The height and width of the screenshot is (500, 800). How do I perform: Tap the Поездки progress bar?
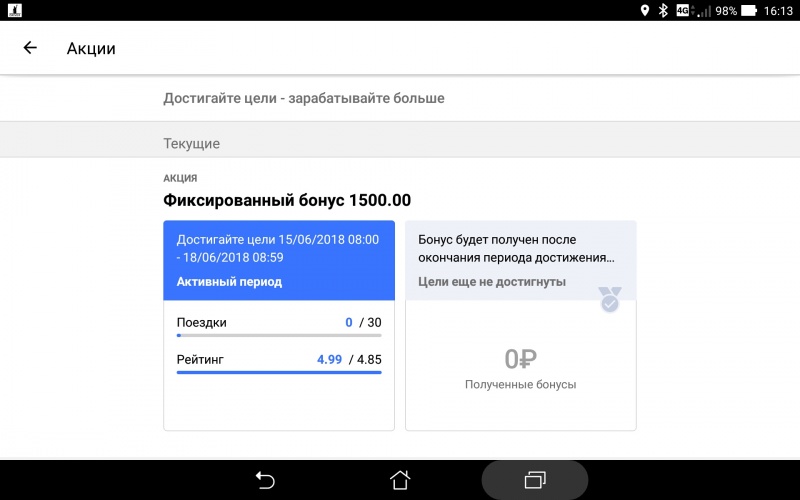click(279, 335)
